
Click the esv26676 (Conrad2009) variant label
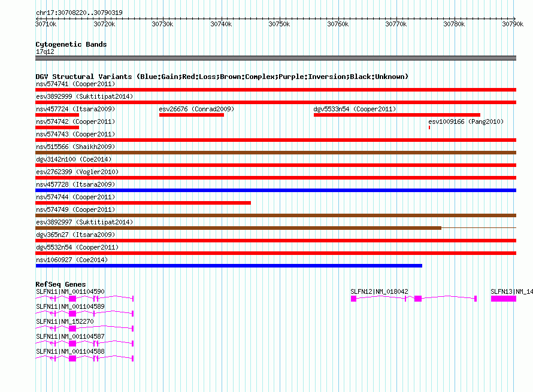196,109
